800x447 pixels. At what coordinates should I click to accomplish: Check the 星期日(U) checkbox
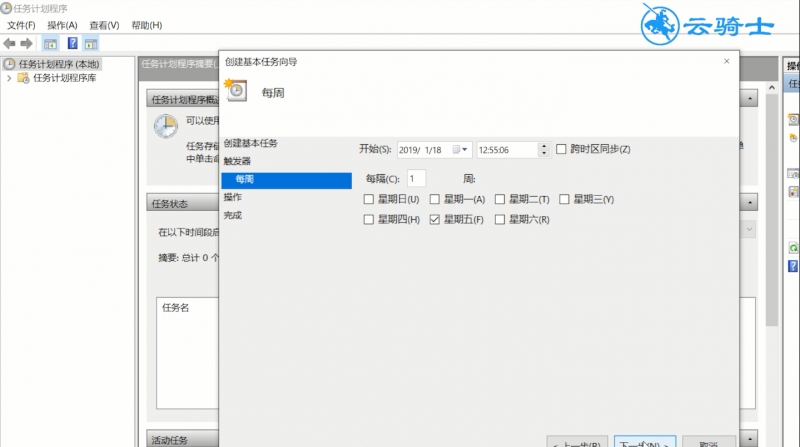click(368, 199)
